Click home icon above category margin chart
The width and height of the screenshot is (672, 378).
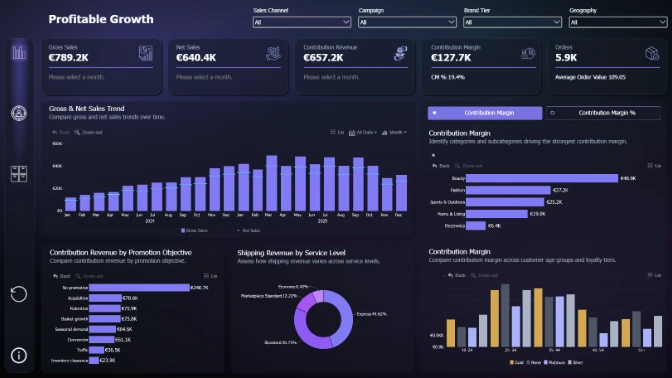[x=433, y=155]
